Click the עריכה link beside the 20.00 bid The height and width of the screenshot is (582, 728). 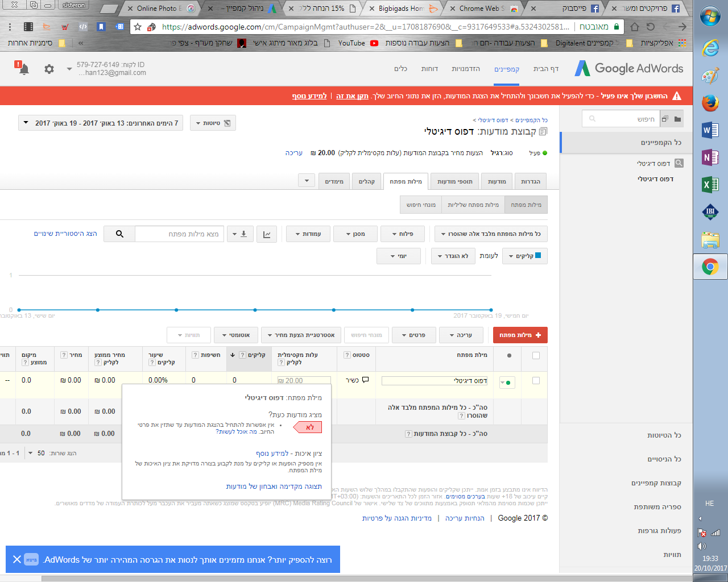pyautogui.click(x=293, y=153)
